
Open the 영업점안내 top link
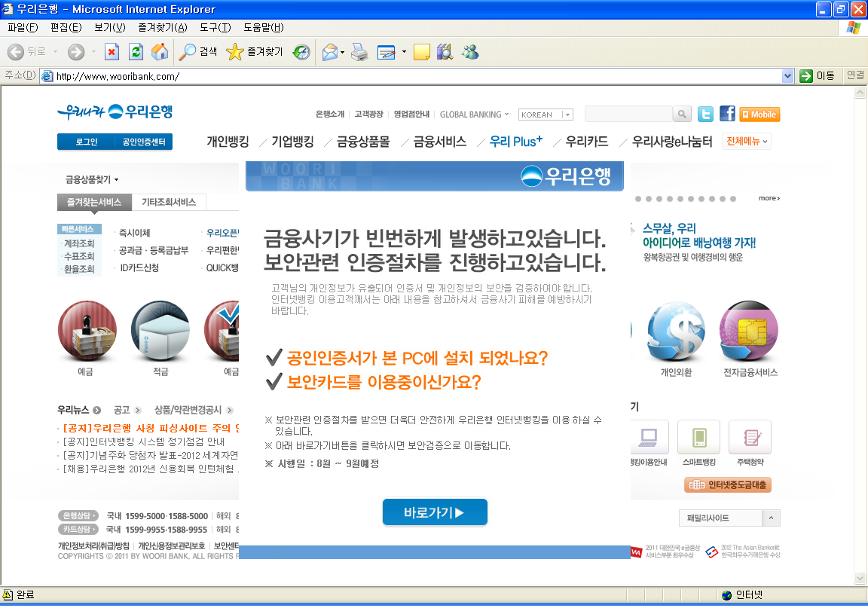point(411,114)
